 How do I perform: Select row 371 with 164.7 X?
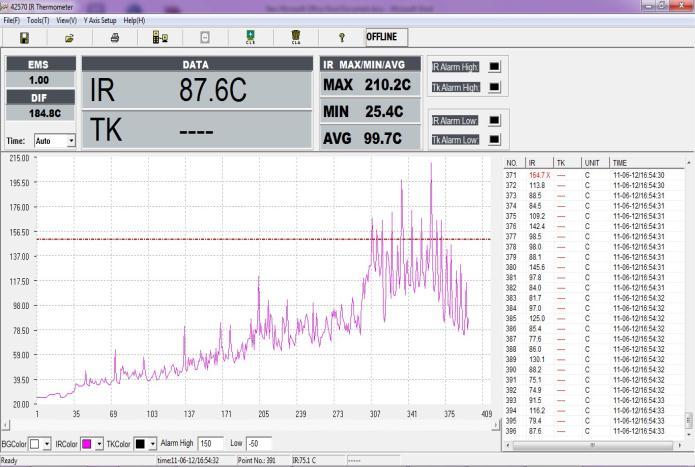593,175
